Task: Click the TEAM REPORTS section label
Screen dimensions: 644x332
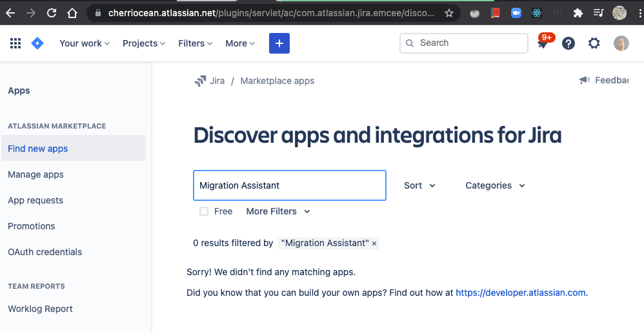Action: [36, 286]
